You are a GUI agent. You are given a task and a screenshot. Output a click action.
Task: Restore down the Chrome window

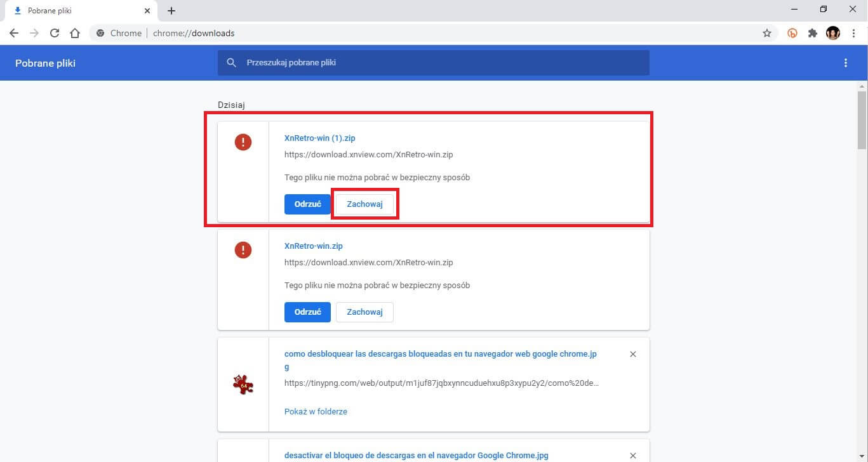tap(824, 10)
